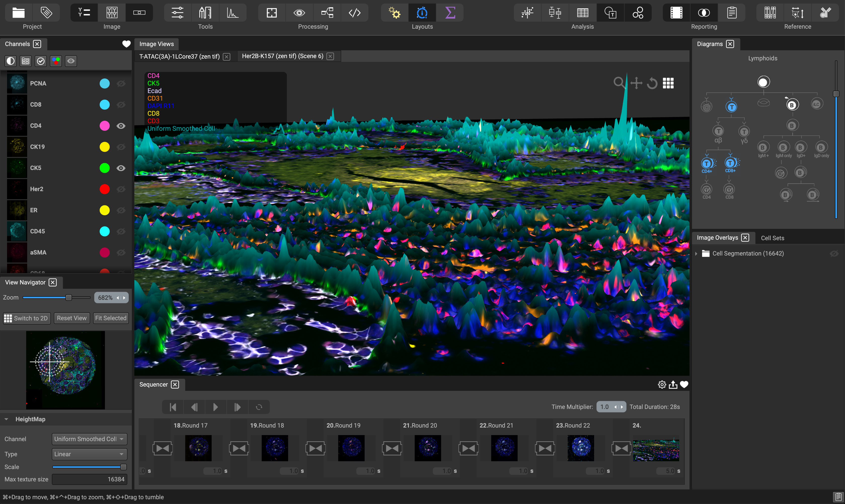Toggle sequencer loop playback
Image resolution: width=845 pixels, height=504 pixels.
[259, 407]
